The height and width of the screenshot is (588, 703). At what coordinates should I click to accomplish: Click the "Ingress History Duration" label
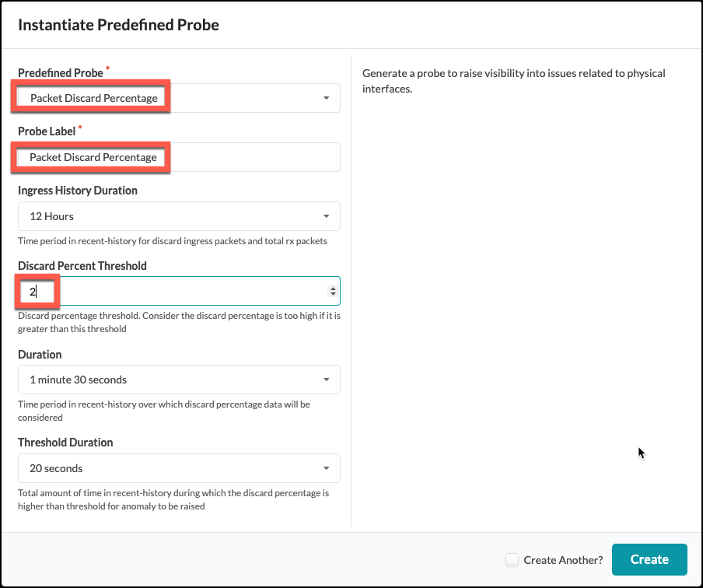pos(78,191)
